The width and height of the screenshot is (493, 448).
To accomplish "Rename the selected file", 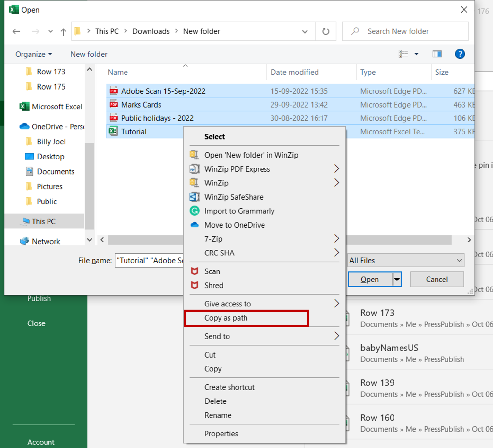I will (218, 415).
